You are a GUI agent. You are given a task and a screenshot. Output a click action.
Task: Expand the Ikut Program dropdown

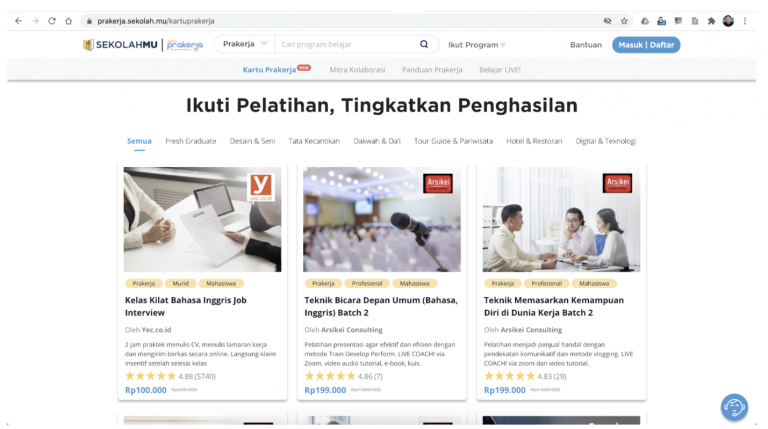click(477, 45)
